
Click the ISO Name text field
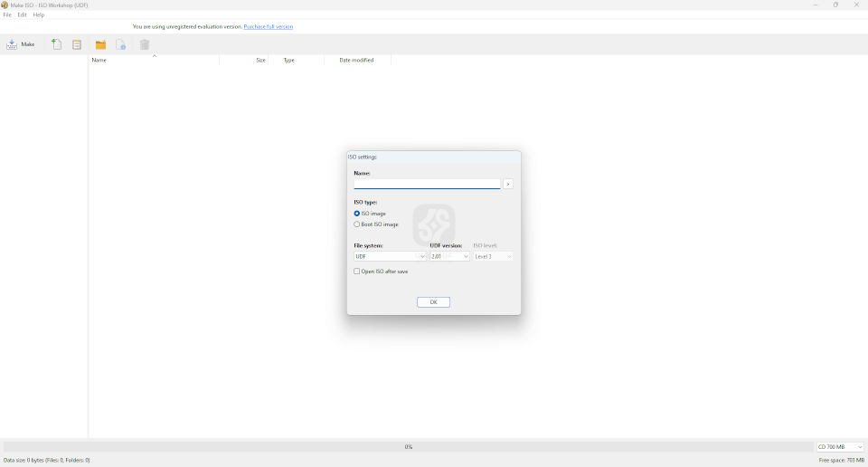427,184
